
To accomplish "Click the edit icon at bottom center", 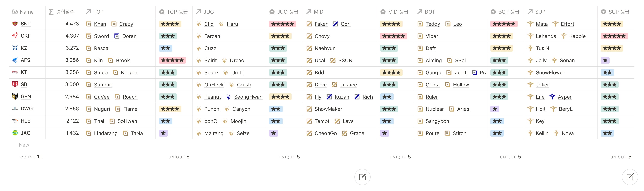I will click(362, 177).
